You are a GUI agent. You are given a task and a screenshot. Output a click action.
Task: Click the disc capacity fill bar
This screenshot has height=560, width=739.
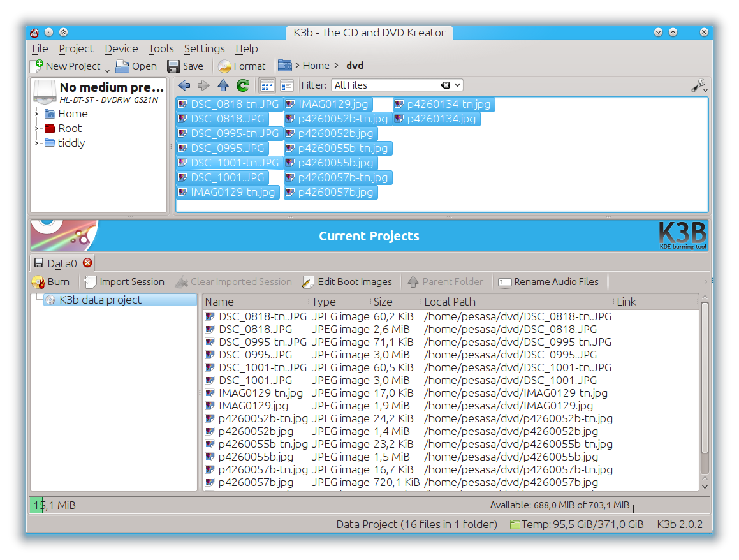[x=36, y=505]
